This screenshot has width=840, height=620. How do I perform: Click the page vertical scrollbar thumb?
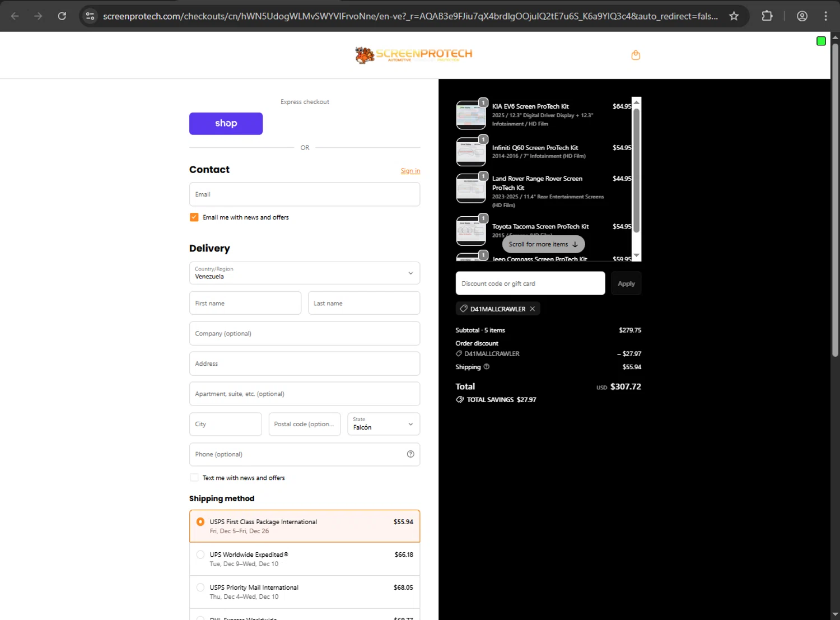[835, 200]
